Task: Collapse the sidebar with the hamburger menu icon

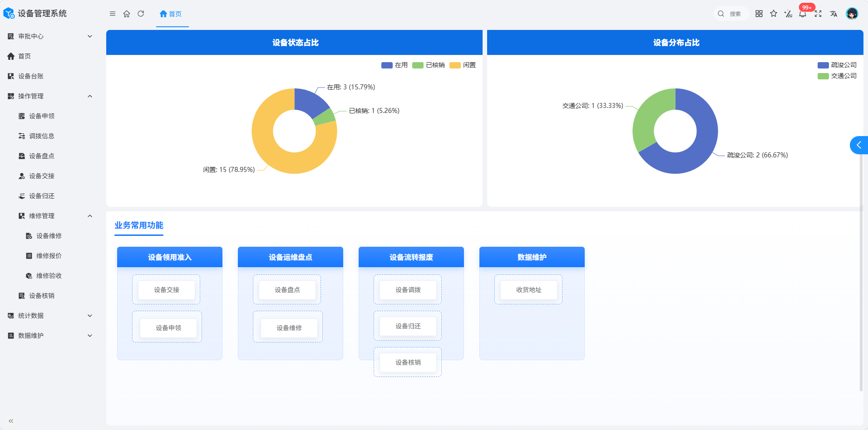Action: tap(113, 14)
